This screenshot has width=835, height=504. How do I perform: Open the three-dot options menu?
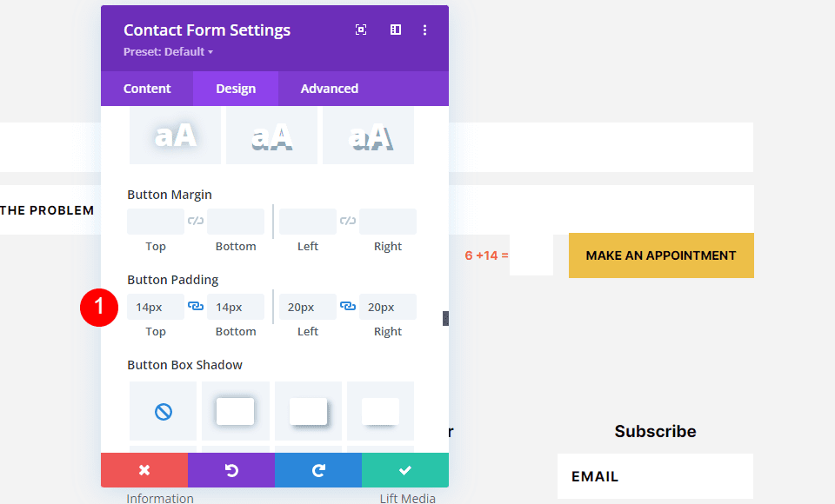coord(424,29)
